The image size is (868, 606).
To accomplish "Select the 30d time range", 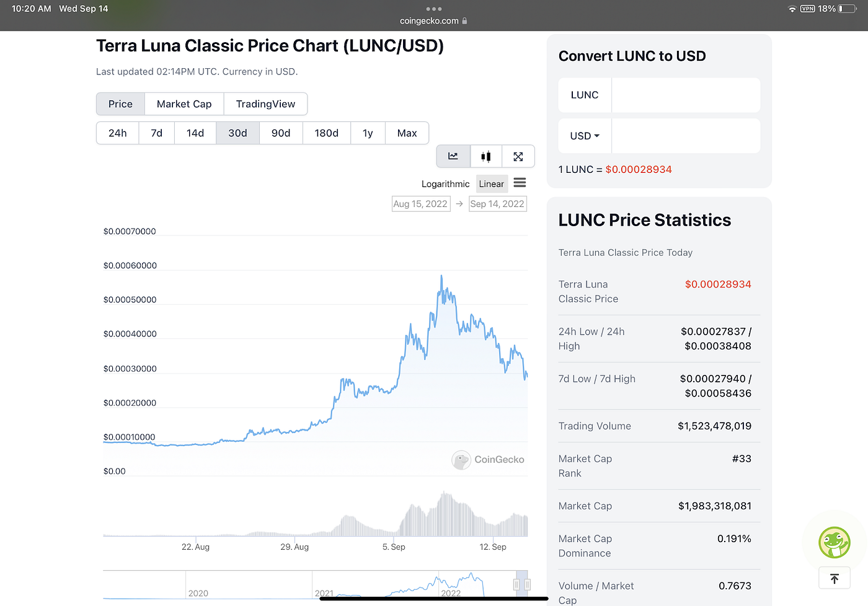I will [x=237, y=133].
